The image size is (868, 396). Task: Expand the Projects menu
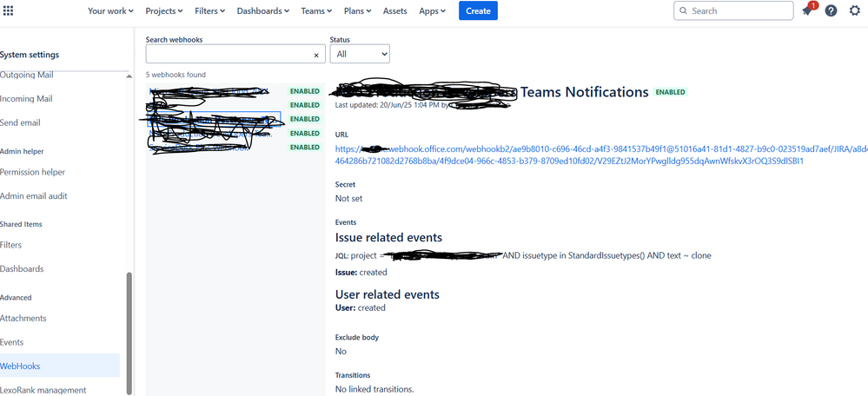point(164,10)
